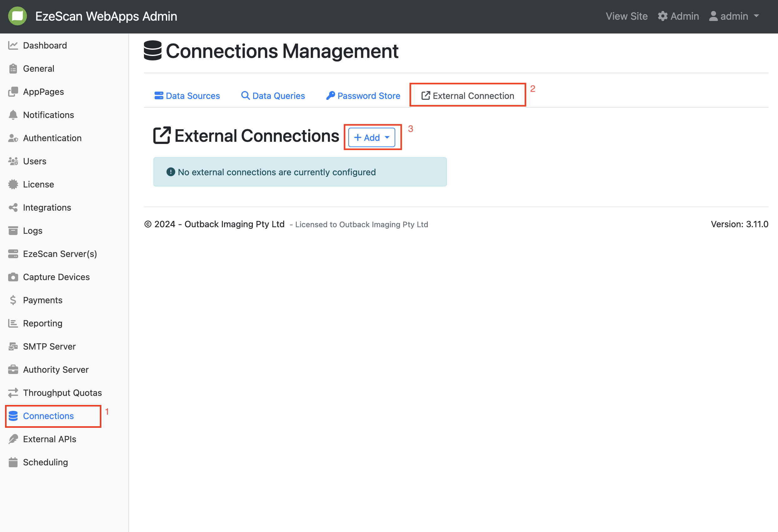778x532 pixels.
Task: Click the Scheduling calendar icon
Action: tap(13, 462)
